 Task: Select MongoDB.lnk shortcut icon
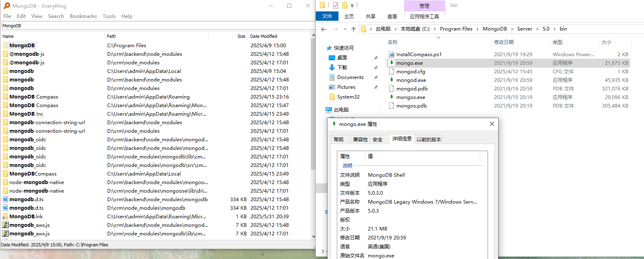(5, 217)
